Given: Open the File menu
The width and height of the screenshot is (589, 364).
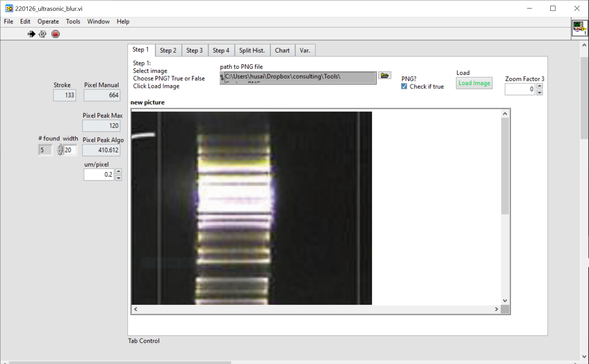Looking at the screenshot, I should pyautogui.click(x=8, y=21).
